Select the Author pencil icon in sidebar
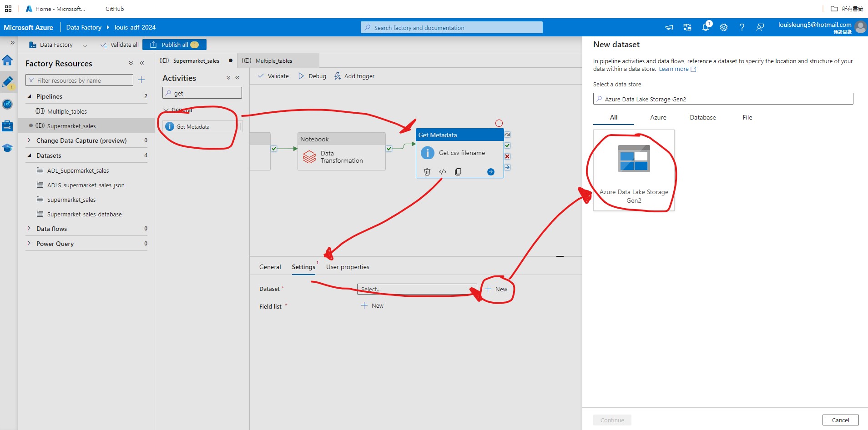Viewport: 868px width, 430px height. 7,82
